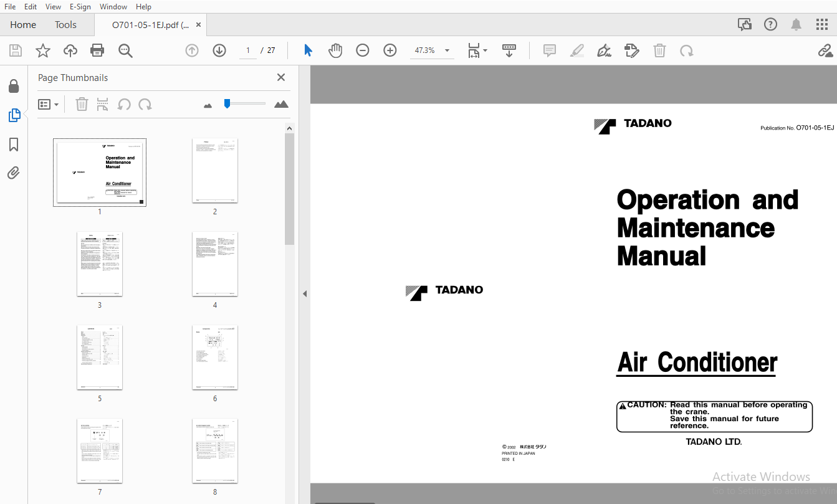Open the share chat icon in header

(745, 24)
